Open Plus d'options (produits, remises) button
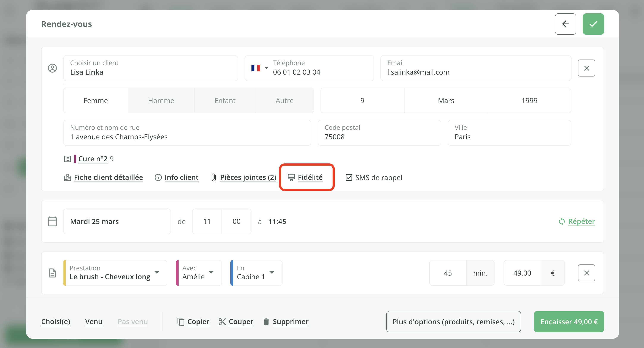Viewport: 644px width, 348px height. [453, 321]
